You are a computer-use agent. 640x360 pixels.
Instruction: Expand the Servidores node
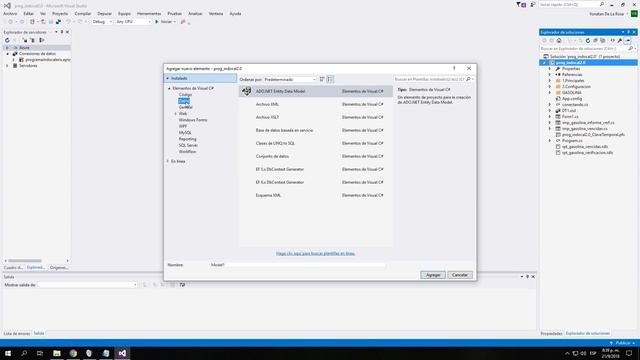point(7,66)
